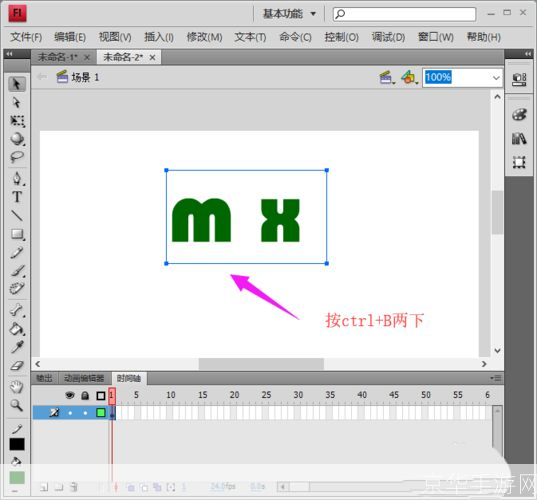This screenshot has height=500, width=537.
Task: Pick the Pencil tool
Action: 17,252
